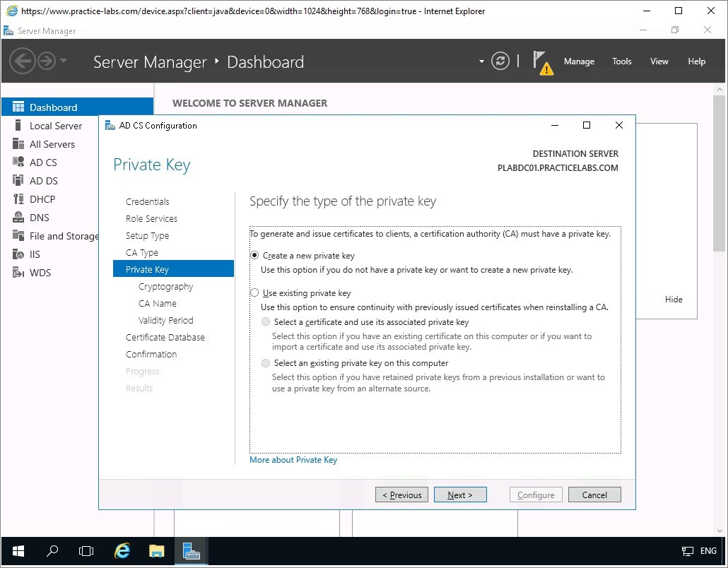Click the Next button
The height and width of the screenshot is (568, 728).
pyautogui.click(x=460, y=495)
